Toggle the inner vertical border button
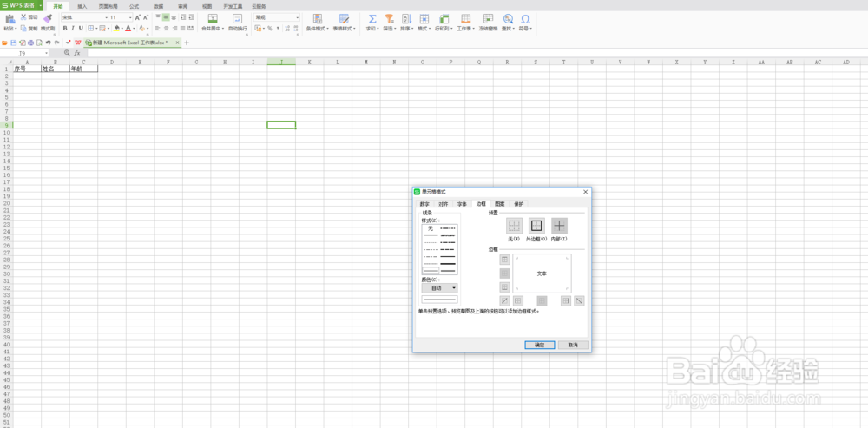This screenshot has height=428, width=868. (542, 300)
